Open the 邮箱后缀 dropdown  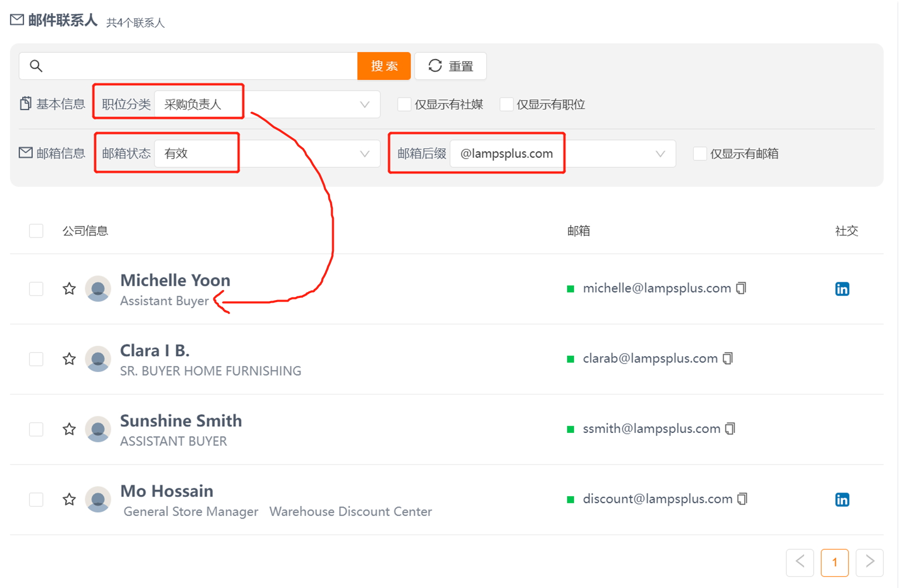(x=563, y=153)
